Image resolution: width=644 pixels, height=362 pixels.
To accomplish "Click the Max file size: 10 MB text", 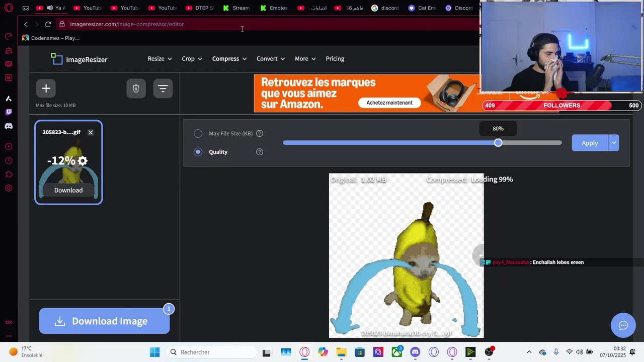I will (x=56, y=106).
